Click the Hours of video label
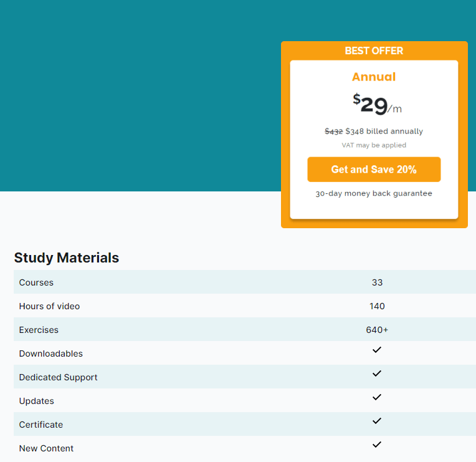This screenshot has height=462, width=476. tap(49, 306)
